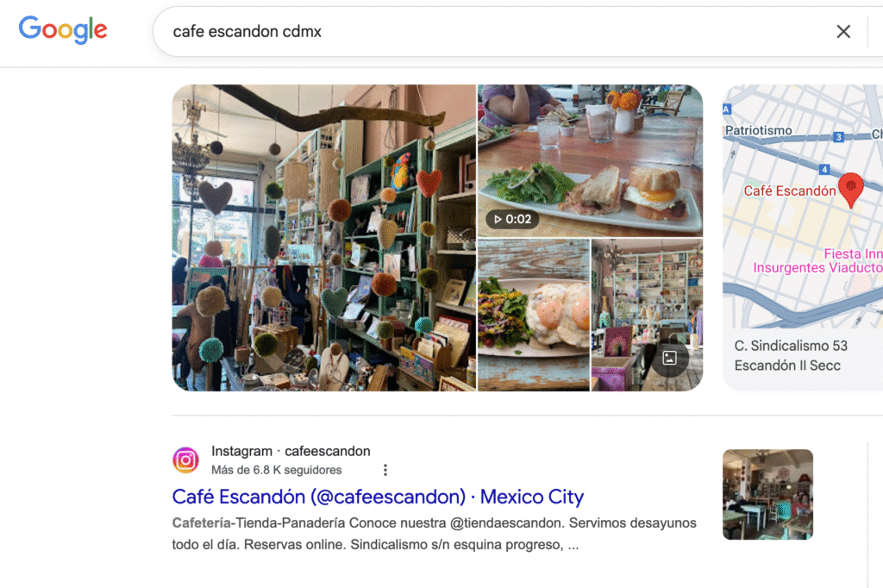This screenshot has width=883, height=588.
Task: Click Fiesta Inn Insurgentes Viaducto map label
Action: (x=819, y=260)
